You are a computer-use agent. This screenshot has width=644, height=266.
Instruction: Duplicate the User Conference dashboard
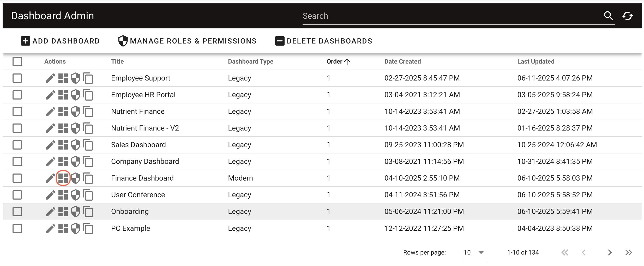[88, 195]
